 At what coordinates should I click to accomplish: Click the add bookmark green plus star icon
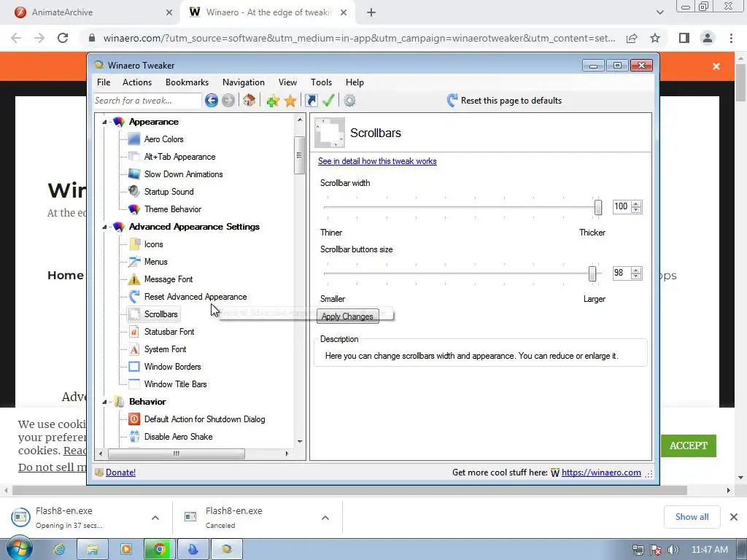point(273,101)
